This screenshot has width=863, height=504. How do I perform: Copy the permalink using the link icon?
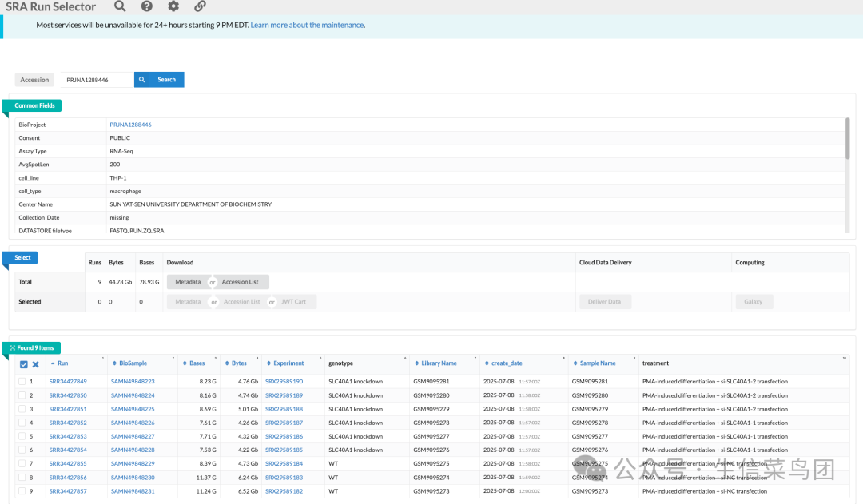(201, 6)
